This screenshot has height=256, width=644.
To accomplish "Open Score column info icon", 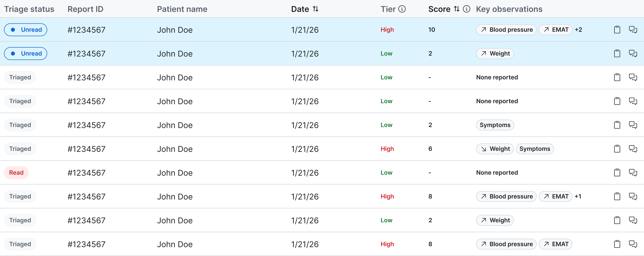I will coord(467,9).
